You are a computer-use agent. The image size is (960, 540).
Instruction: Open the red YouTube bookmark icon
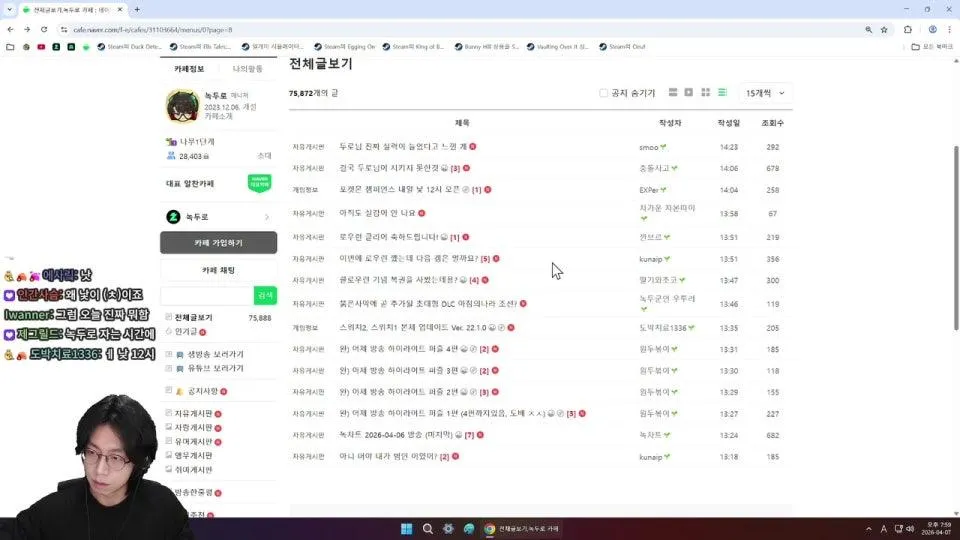pos(41,47)
